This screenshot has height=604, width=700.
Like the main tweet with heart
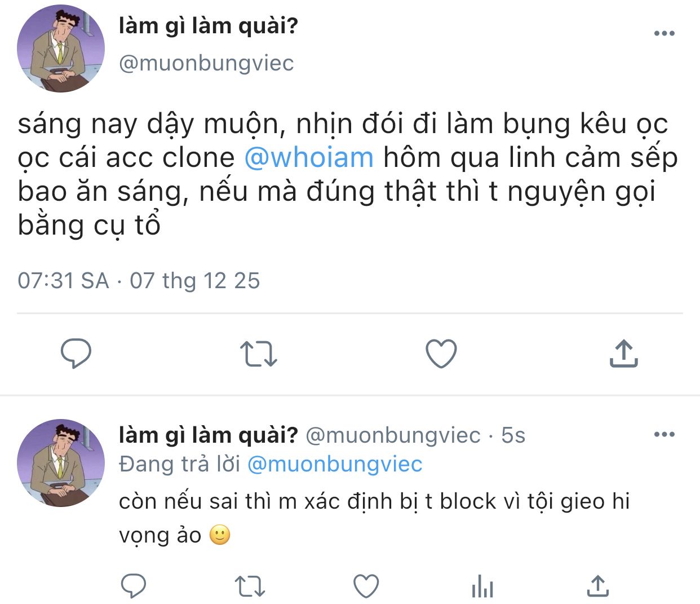[x=441, y=354]
